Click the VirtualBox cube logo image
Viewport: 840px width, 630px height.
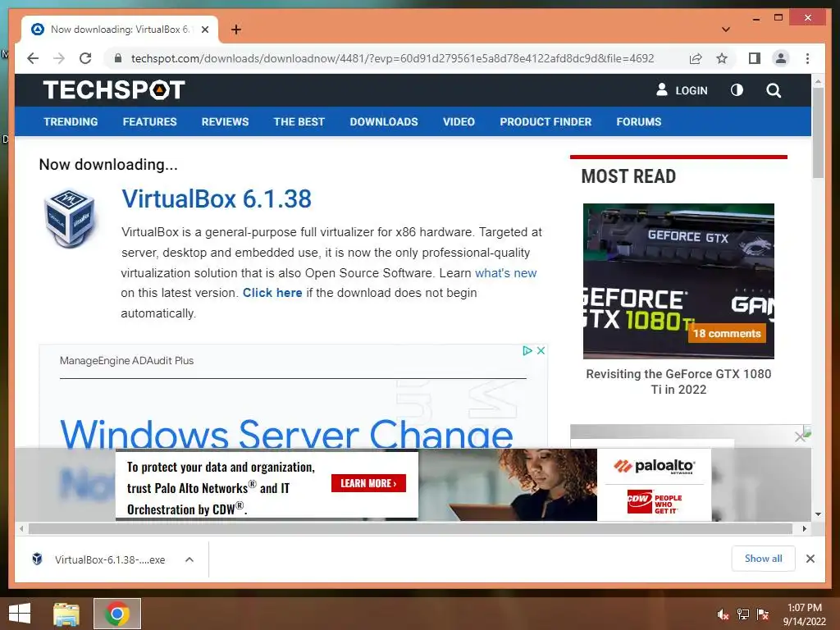pos(70,218)
